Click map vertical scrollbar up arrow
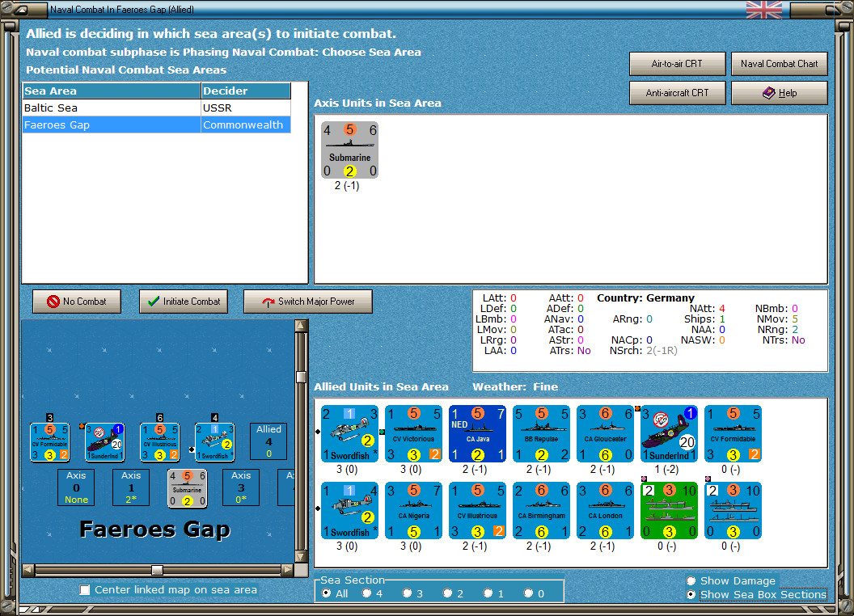The image size is (854, 616). (301, 326)
